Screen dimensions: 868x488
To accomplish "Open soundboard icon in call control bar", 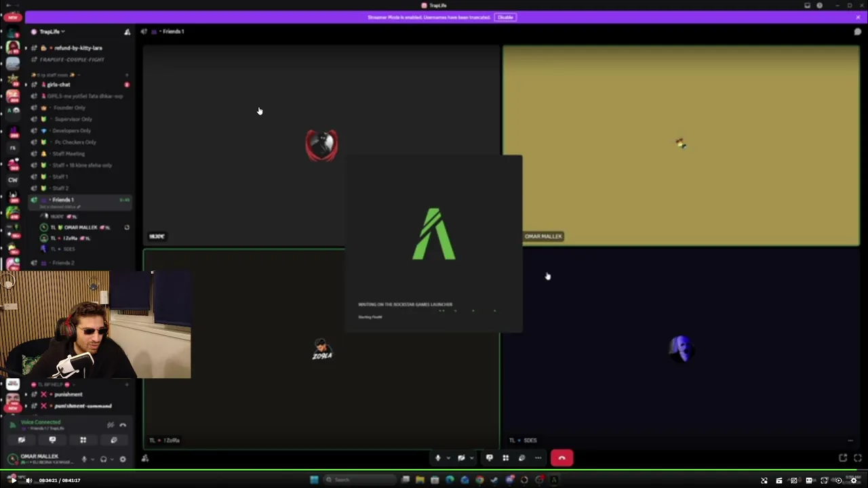I will (x=521, y=458).
